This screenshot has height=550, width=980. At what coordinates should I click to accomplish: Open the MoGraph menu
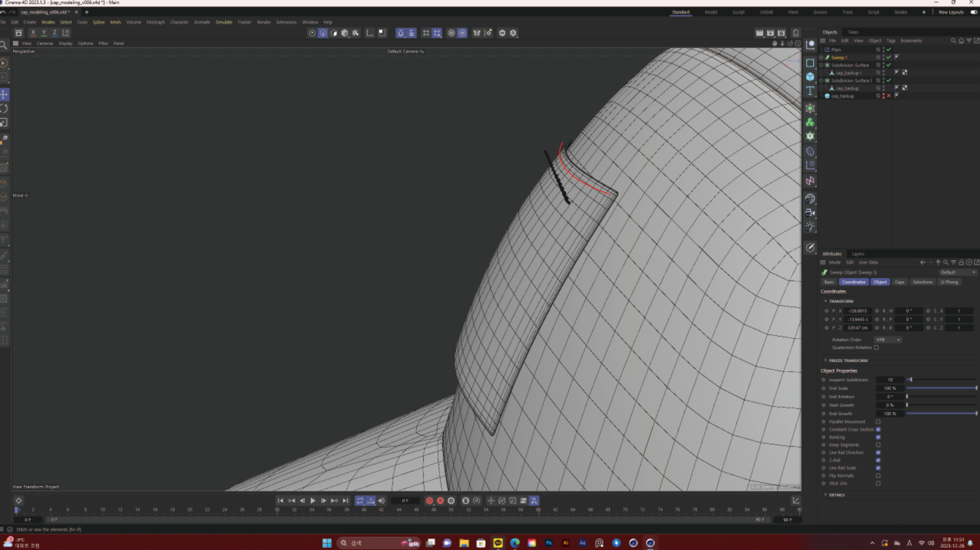click(155, 22)
